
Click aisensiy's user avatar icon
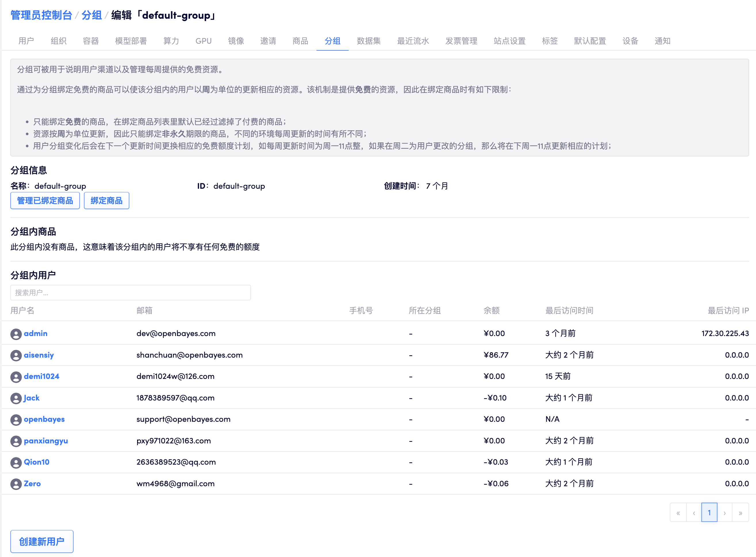pyautogui.click(x=16, y=355)
